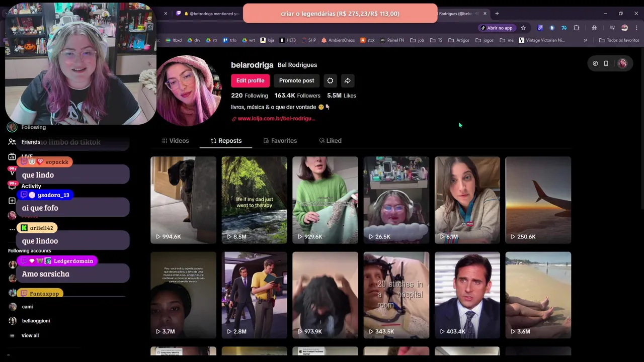Open the trlo bookmark
The height and width of the screenshot is (362, 644).
coord(229,40)
